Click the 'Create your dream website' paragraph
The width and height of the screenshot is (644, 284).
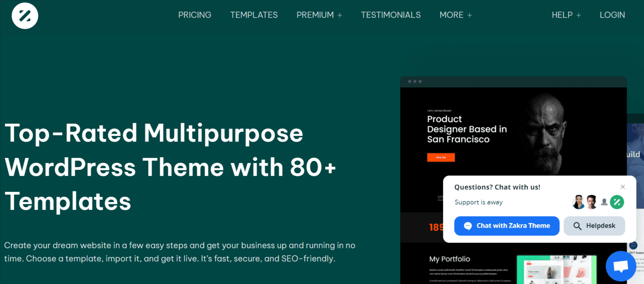180,252
